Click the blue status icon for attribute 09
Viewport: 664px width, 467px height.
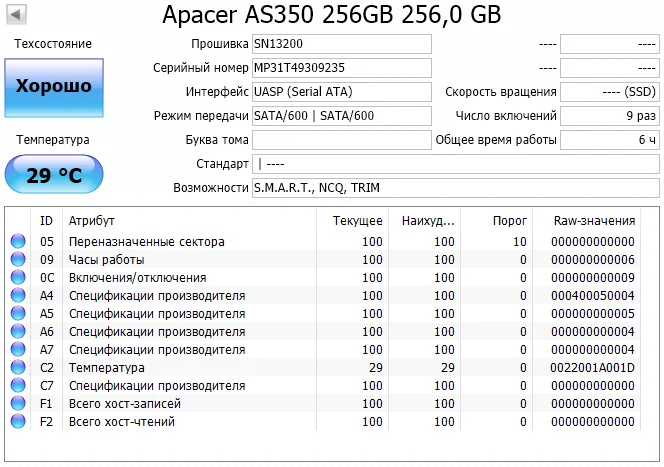coord(18,259)
